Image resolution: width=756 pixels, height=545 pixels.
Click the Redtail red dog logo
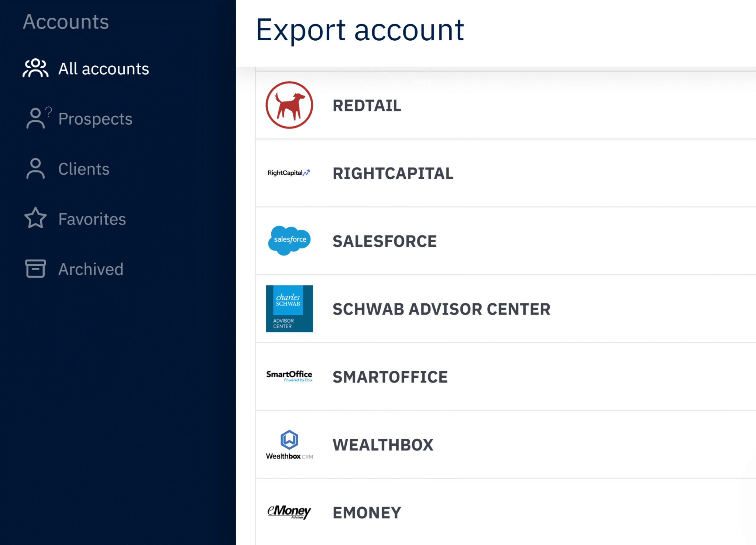click(289, 105)
